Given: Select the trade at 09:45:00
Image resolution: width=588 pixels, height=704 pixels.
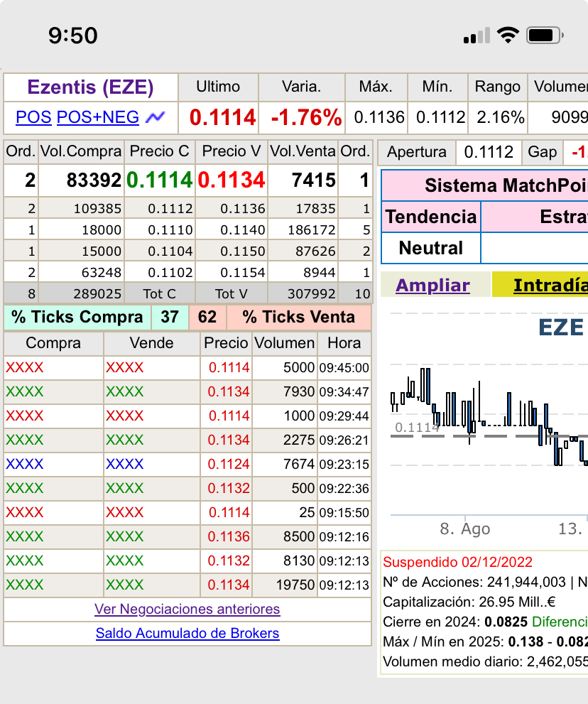Looking at the screenshot, I should click(187, 368).
